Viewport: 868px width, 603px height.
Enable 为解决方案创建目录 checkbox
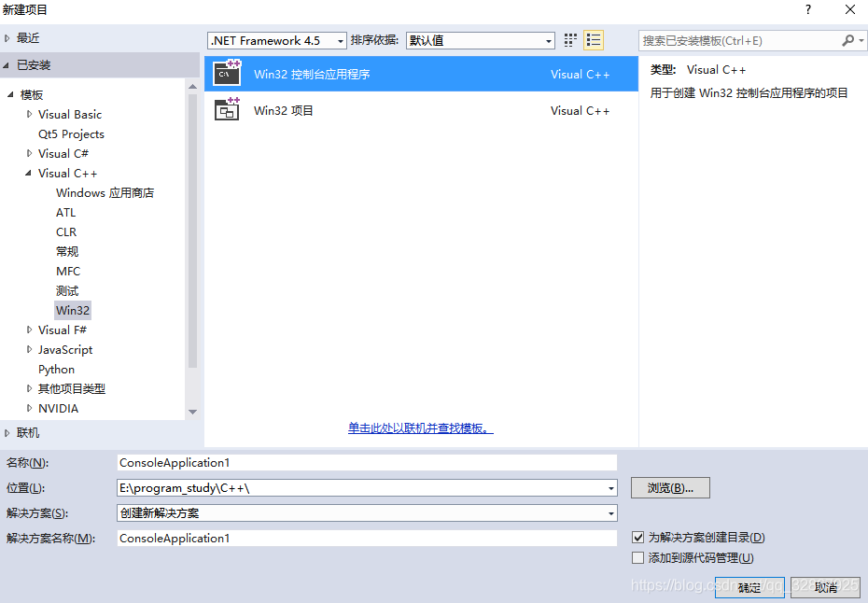pos(637,537)
